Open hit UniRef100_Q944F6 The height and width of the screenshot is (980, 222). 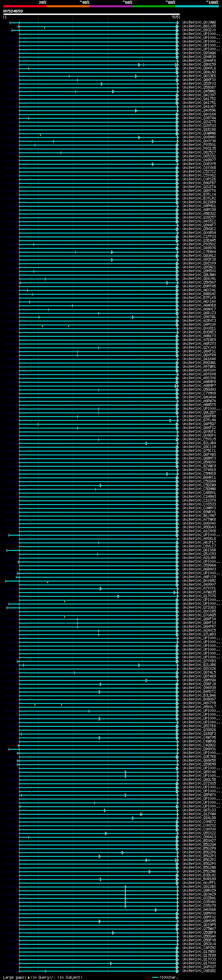[199, 61]
